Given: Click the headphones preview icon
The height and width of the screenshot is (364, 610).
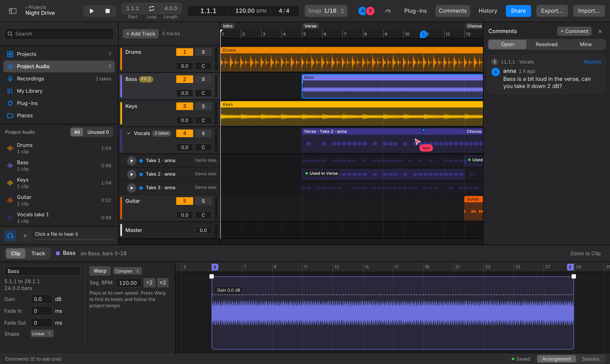Looking at the screenshot, I should 10,236.
